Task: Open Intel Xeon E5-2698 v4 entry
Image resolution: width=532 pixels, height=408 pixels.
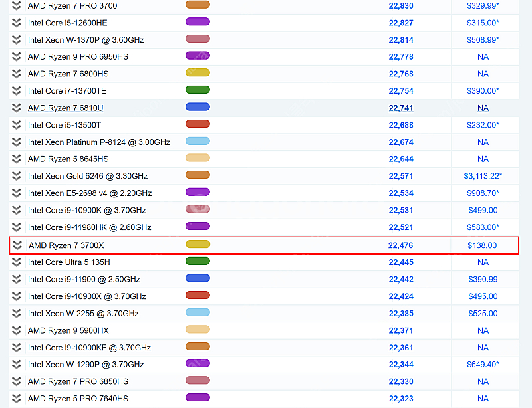Action: tap(90, 193)
